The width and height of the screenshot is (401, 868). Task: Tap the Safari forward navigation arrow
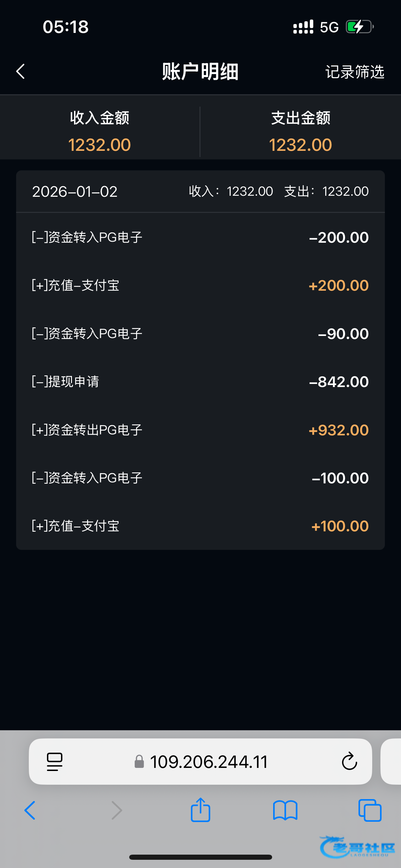pos(117,810)
